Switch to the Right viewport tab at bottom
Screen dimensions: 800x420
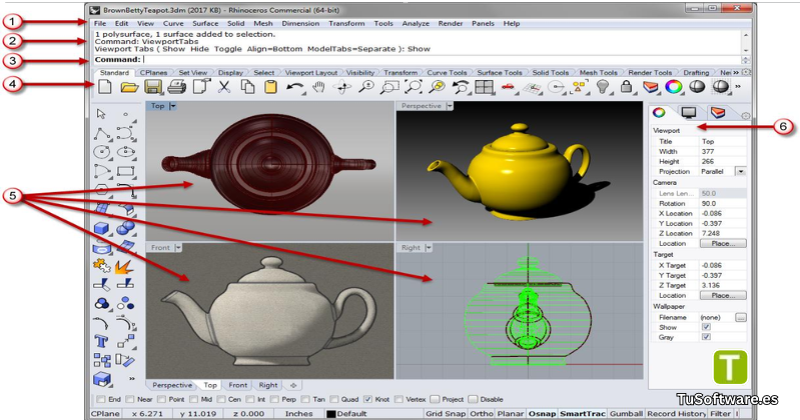(268, 385)
